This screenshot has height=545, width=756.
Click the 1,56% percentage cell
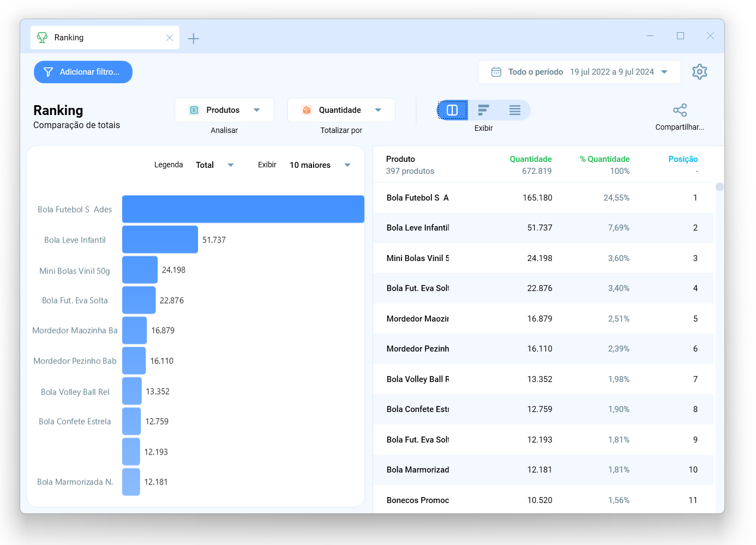[x=619, y=500]
